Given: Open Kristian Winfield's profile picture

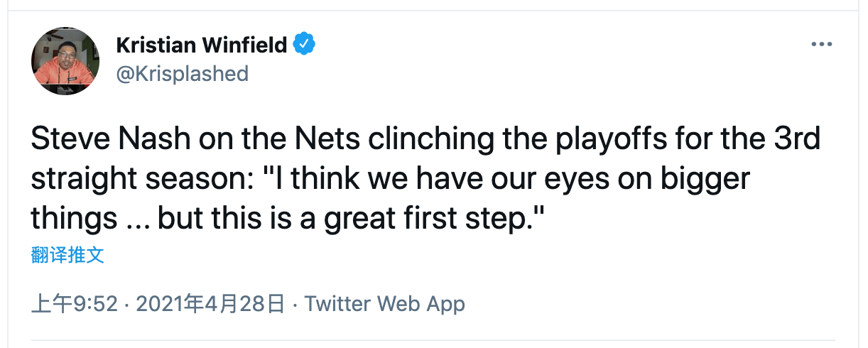Looking at the screenshot, I should (x=65, y=61).
